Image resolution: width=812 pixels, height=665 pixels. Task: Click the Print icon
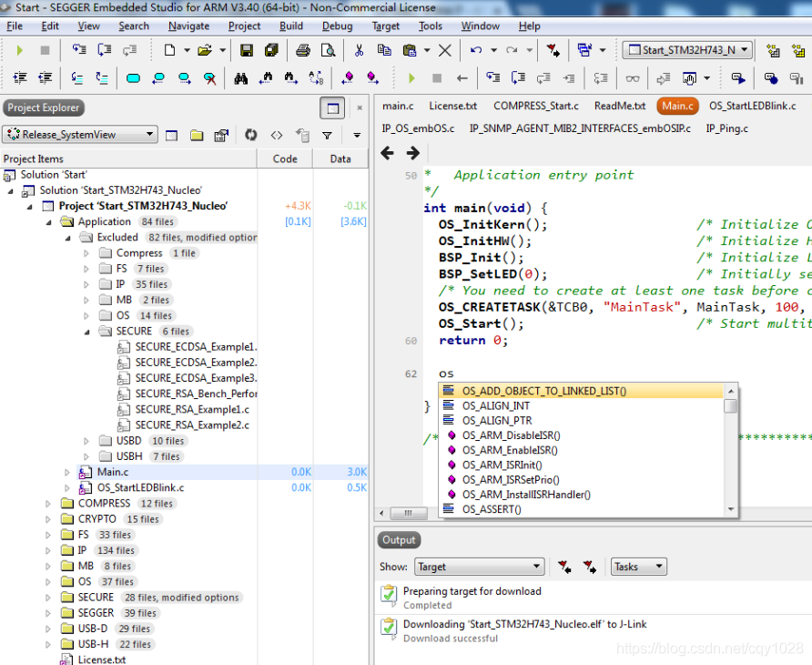[x=303, y=50]
